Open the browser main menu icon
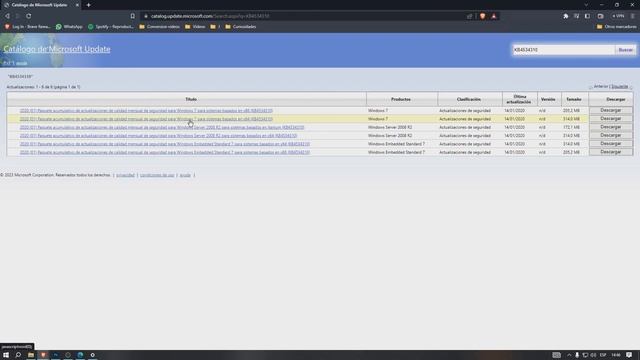640x360 pixels. coord(633,16)
